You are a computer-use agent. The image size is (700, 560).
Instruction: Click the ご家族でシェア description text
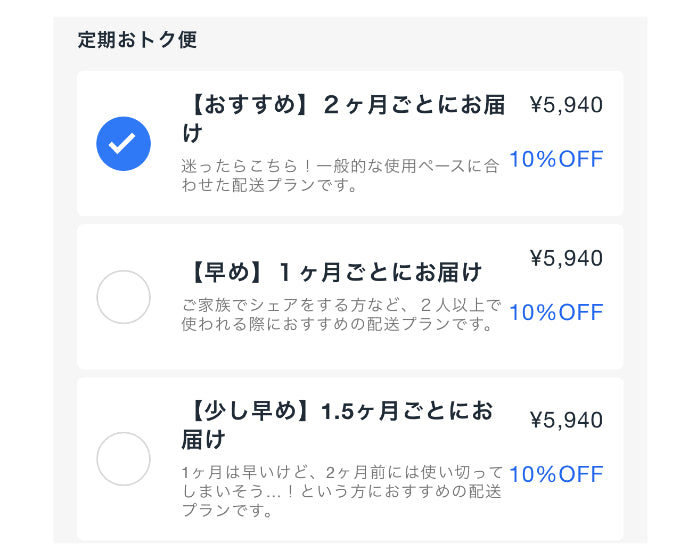pyautogui.click(x=340, y=314)
